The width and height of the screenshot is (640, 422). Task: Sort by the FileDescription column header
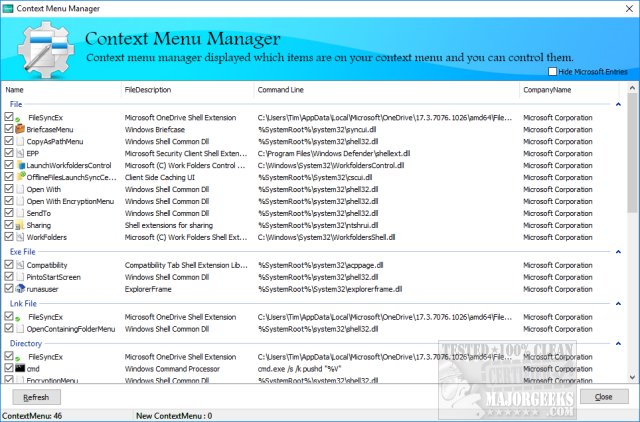point(188,90)
